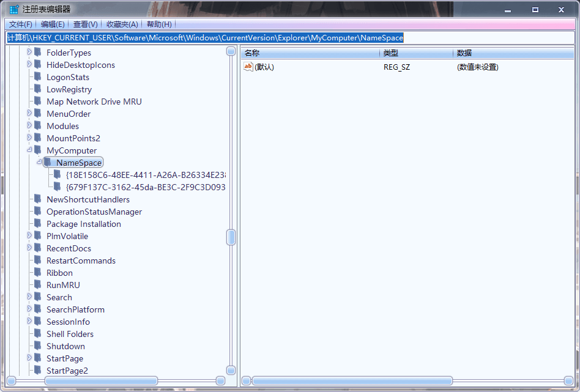Click the OperationStatusManager folder icon
The width and height of the screenshot is (580, 392).
[x=38, y=211]
